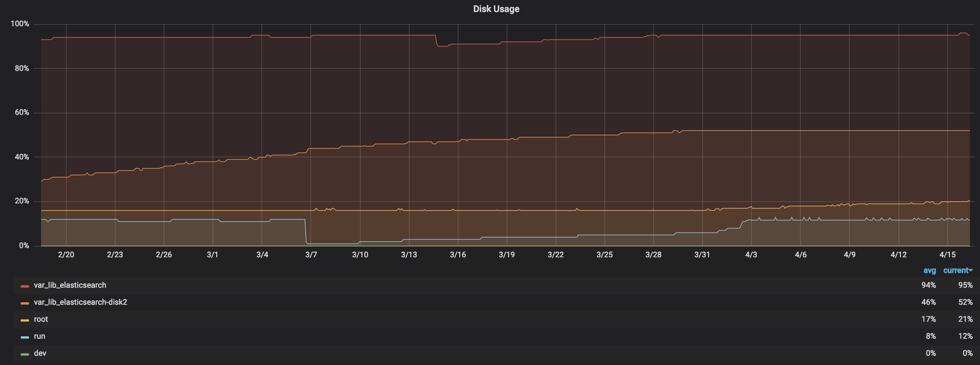Click the 3/22 x-axis date label

(556, 255)
